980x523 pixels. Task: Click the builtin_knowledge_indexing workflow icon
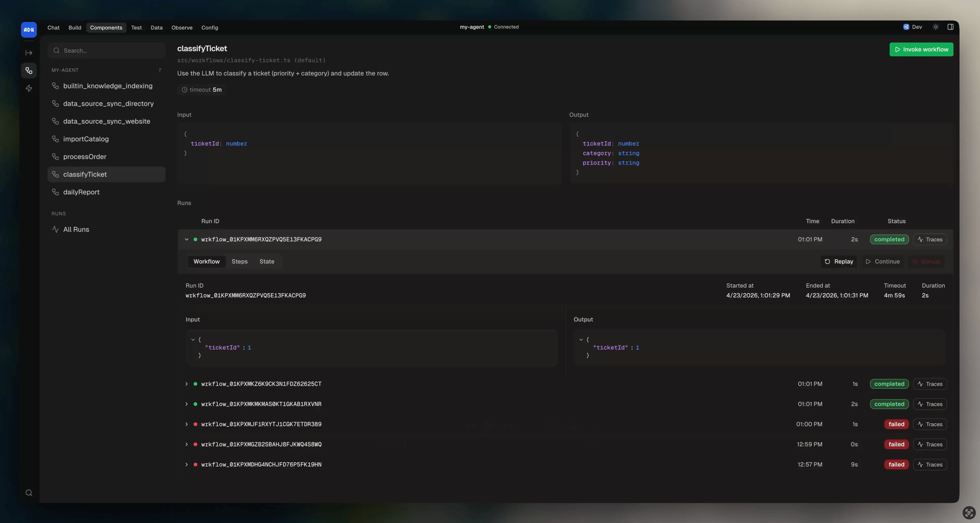(55, 86)
